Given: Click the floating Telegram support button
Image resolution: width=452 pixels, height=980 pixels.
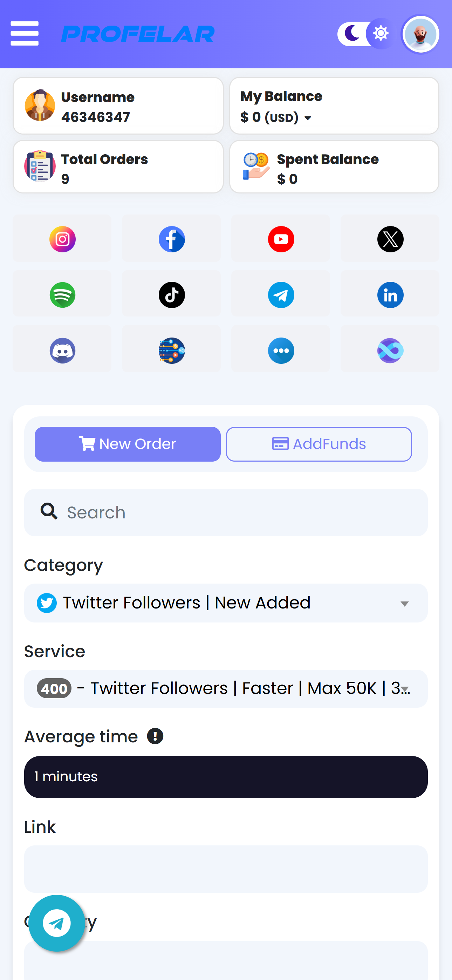Looking at the screenshot, I should point(57,923).
